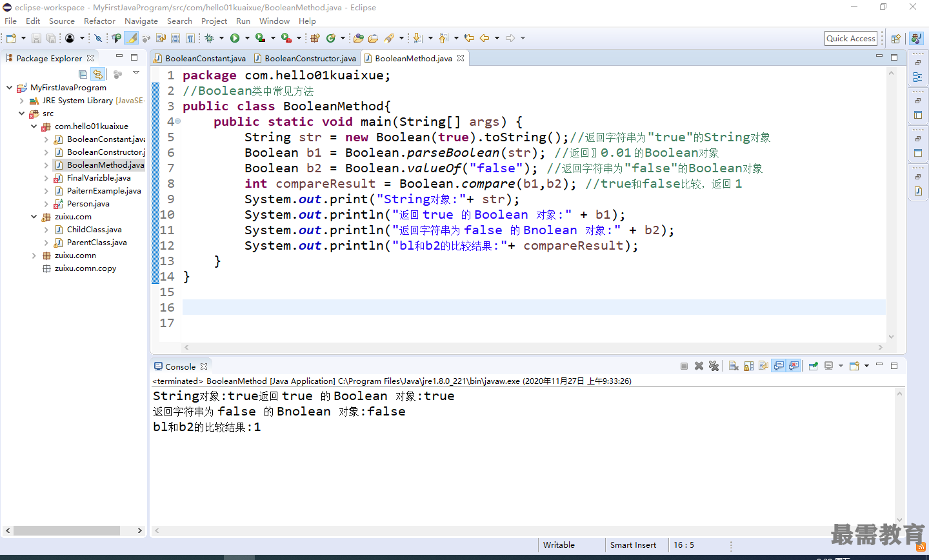Viewport: 929px width, 560px height.
Task: Click Remove Launch icon in Console
Action: (699, 366)
